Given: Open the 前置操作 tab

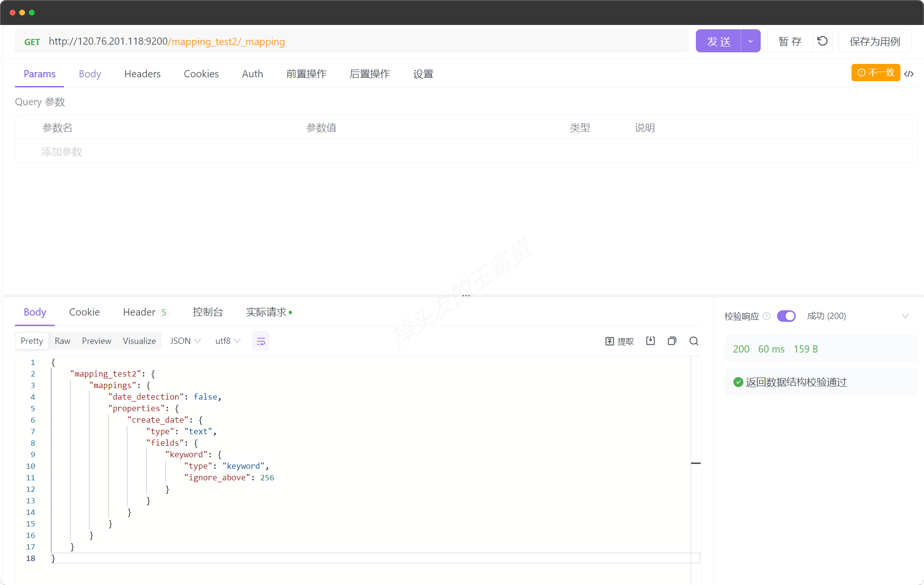Looking at the screenshot, I should [306, 74].
